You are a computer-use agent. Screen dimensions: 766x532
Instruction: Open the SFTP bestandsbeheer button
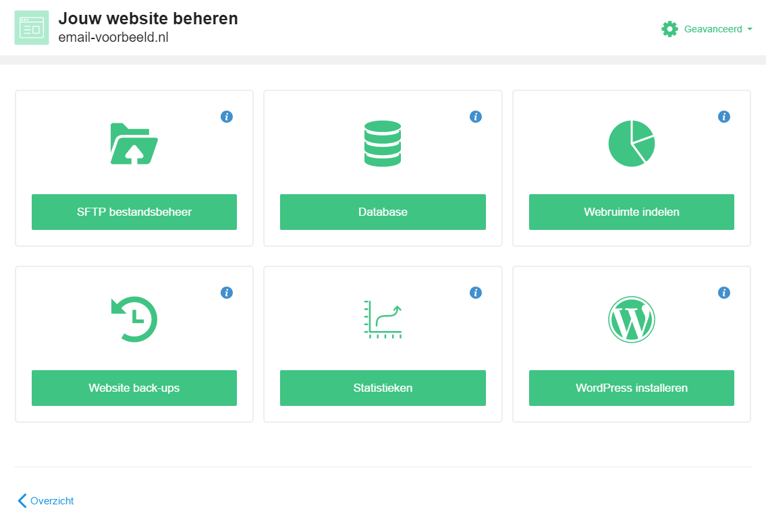[134, 212]
